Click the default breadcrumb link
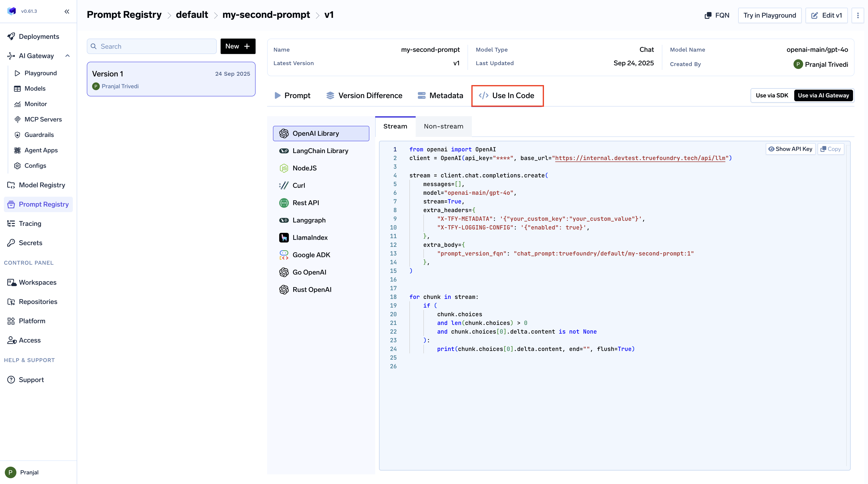Screen dimensions: 868x484 pyautogui.click(x=192, y=15)
